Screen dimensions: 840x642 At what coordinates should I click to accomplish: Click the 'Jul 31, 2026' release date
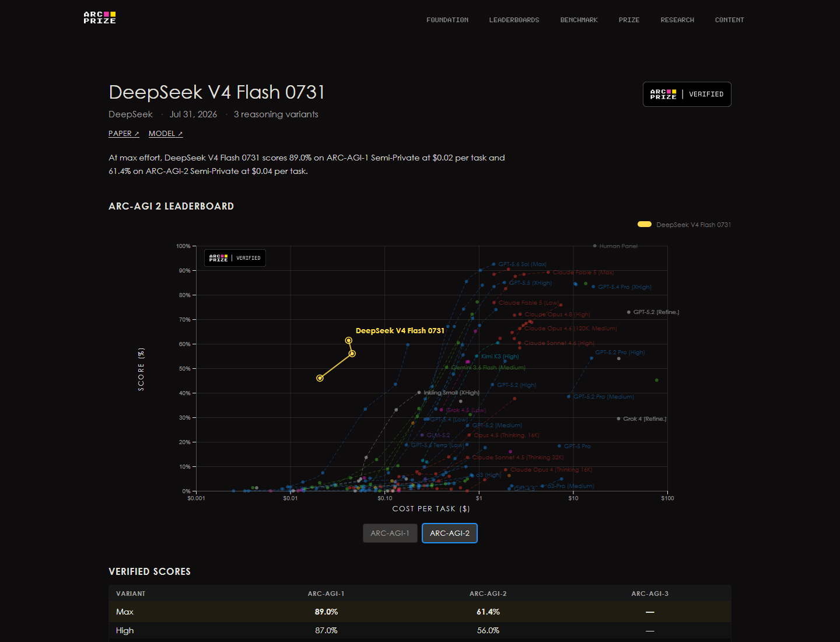[193, 114]
